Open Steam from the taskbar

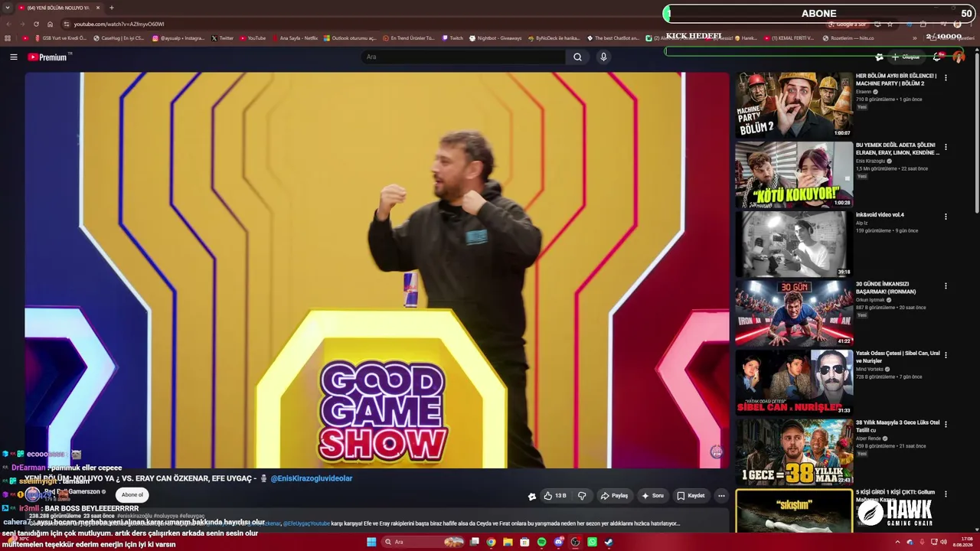(x=609, y=542)
